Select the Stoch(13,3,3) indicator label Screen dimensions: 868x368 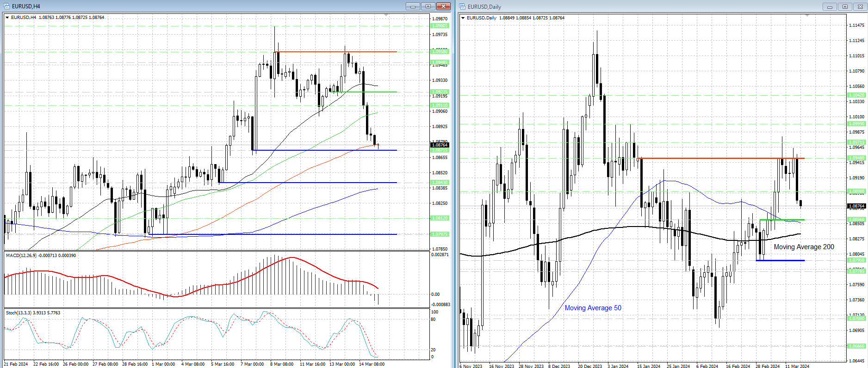pos(33,313)
